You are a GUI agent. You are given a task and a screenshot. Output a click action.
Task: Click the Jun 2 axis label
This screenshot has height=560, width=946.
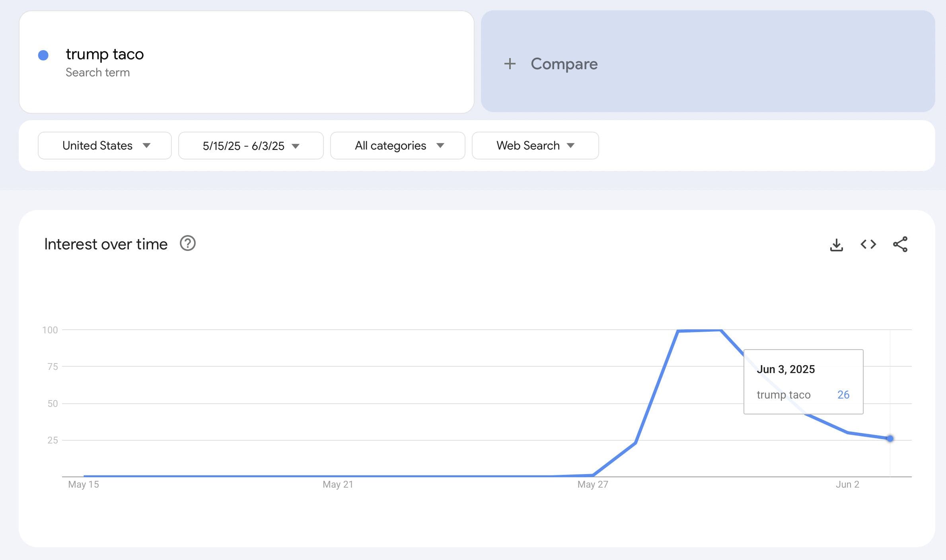click(847, 484)
